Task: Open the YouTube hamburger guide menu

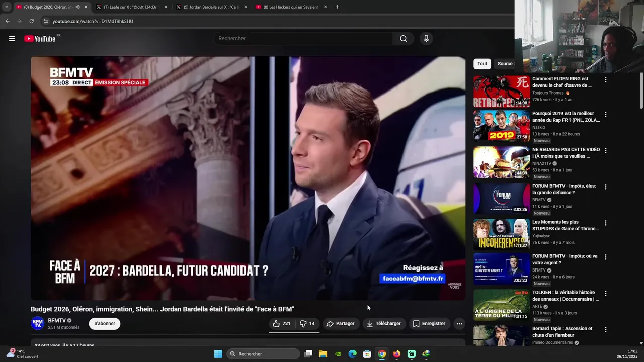Action: [x=12, y=39]
